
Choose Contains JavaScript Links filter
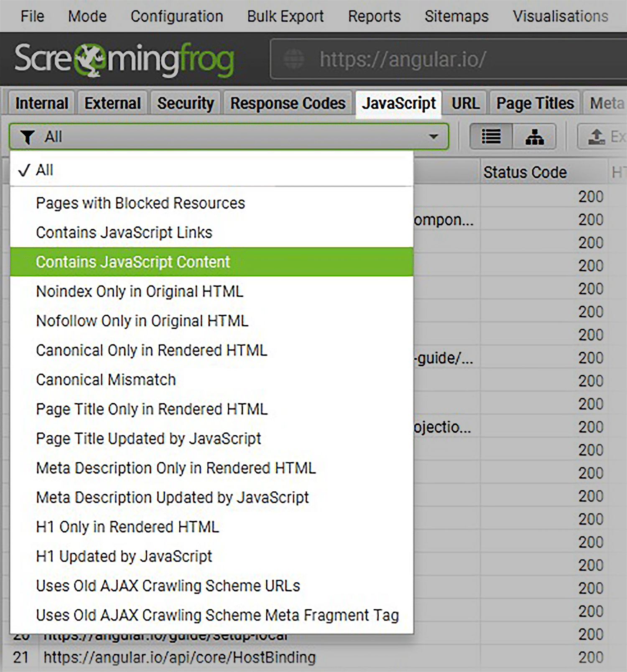[212, 233]
